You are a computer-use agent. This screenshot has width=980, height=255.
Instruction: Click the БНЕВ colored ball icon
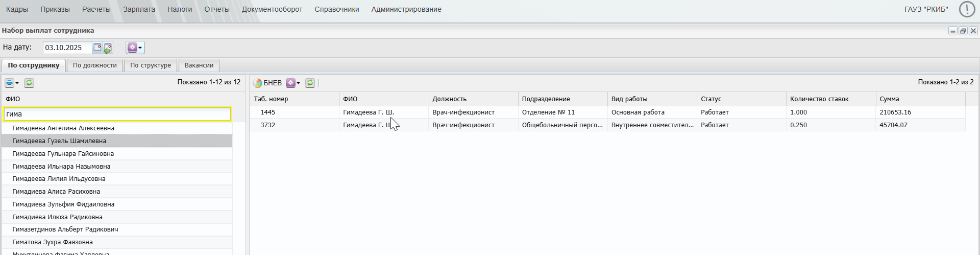258,83
